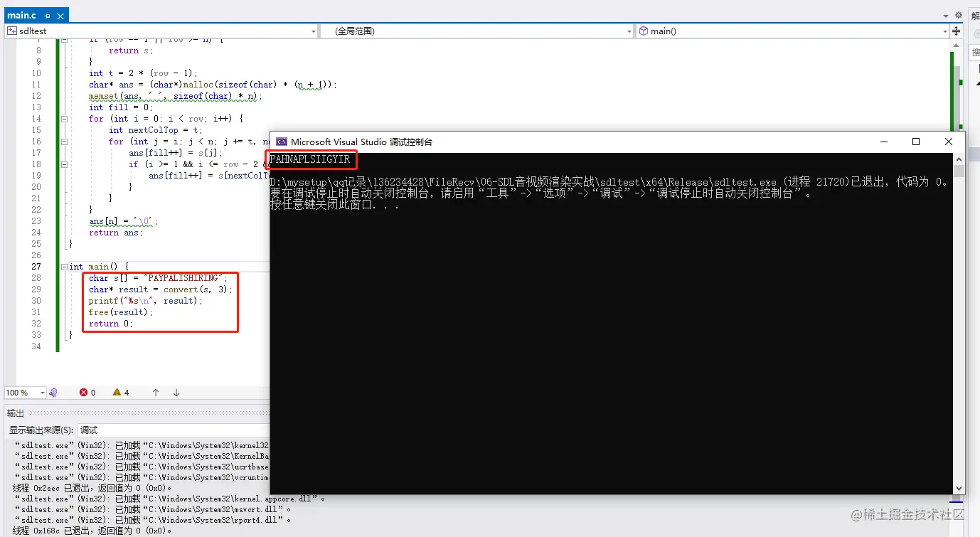Image resolution: width=980 pixels, height=537 pixels.
Task: Switch to the main.c editor tab
Action: pos(21,15)
